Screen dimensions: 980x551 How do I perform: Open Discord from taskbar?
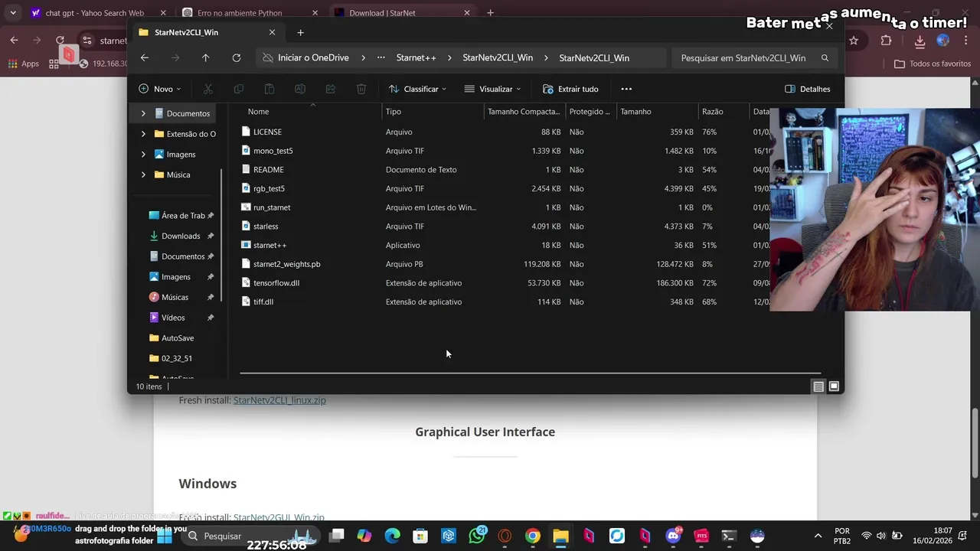click(x=673, y=536)
